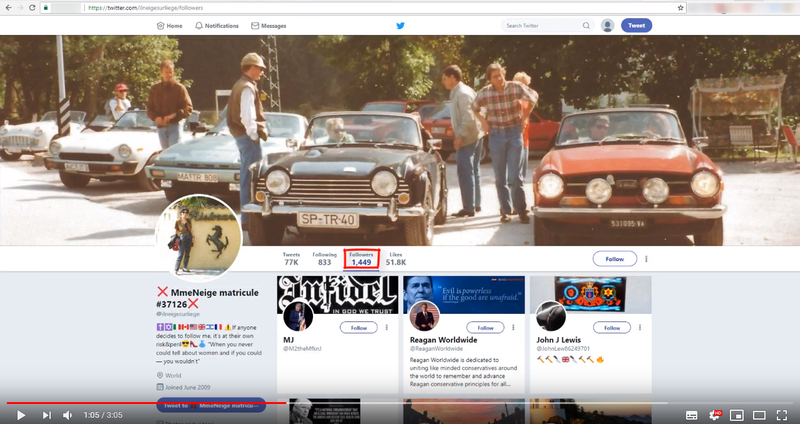This screenshot has height=424, width=800.
Task: Click the @M2theMfknJ handle
Action: pos(302,349)
